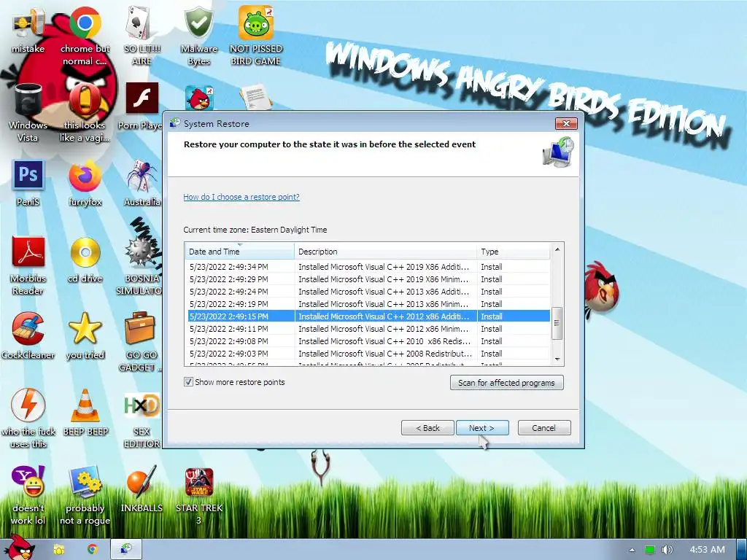This screenshot has width=747, height=560.
Task: Click the restore list scrollbar thumb
Action: (557, 323)
